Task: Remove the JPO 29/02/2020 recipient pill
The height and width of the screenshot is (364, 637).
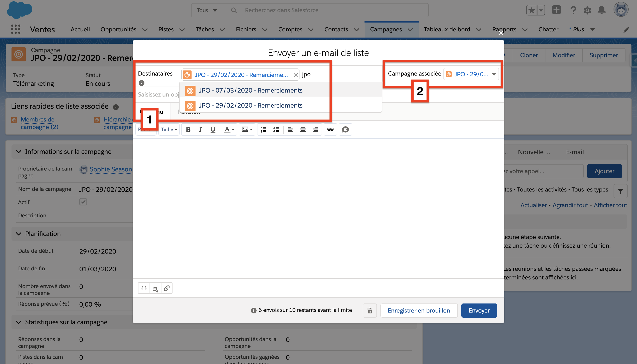Action: click(x=295, y=75)
